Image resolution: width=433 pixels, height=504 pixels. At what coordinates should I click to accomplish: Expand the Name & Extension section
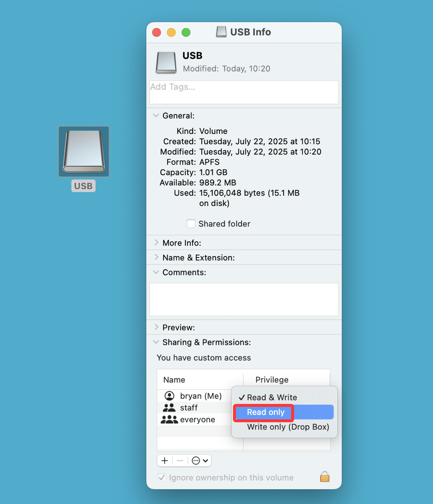coord(156,257)
